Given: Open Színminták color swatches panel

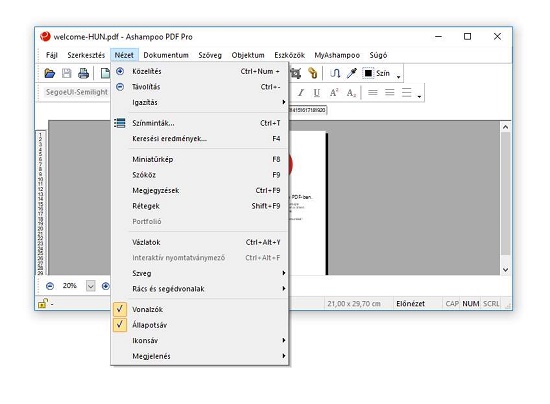Looking at the screenshot, I should click(x=200, y=123).
